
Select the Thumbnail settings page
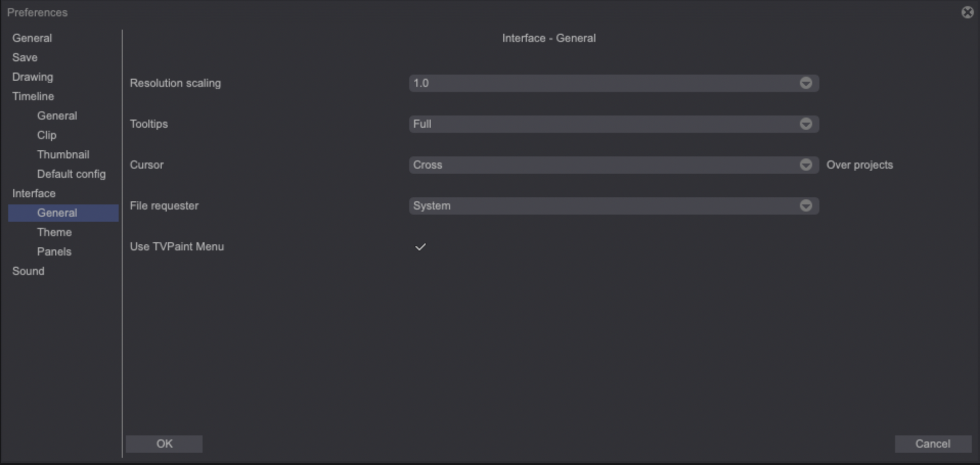[63, 154]
